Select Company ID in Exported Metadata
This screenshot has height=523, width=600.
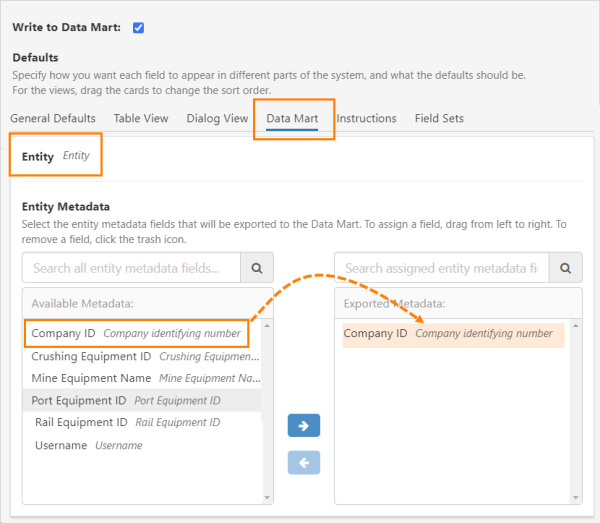448,334
